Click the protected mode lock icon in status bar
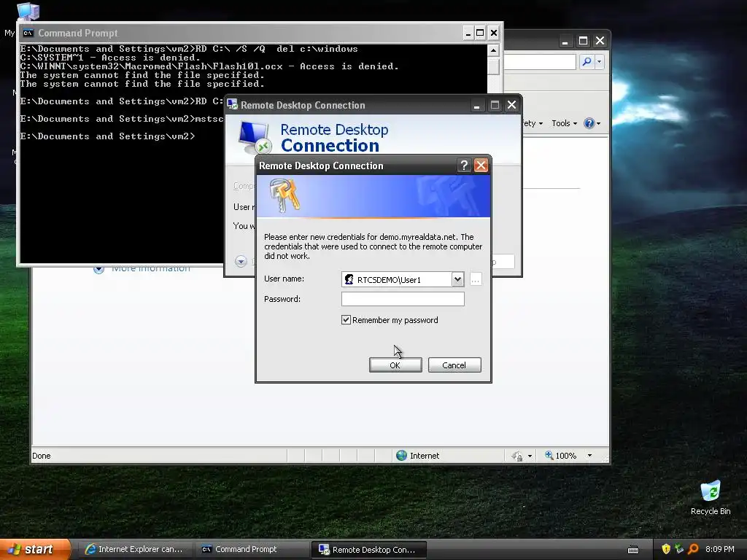 click(517, 456)
